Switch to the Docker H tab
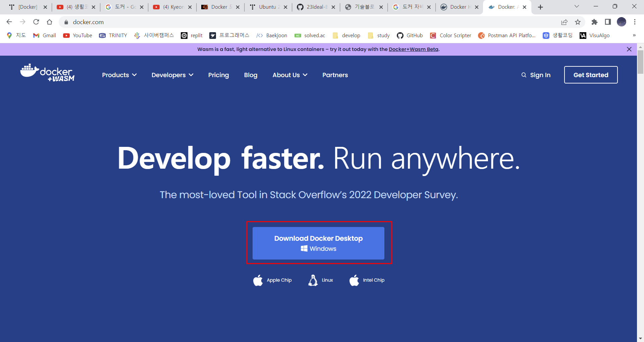The image size is (644, 342). tap(459, 7)
